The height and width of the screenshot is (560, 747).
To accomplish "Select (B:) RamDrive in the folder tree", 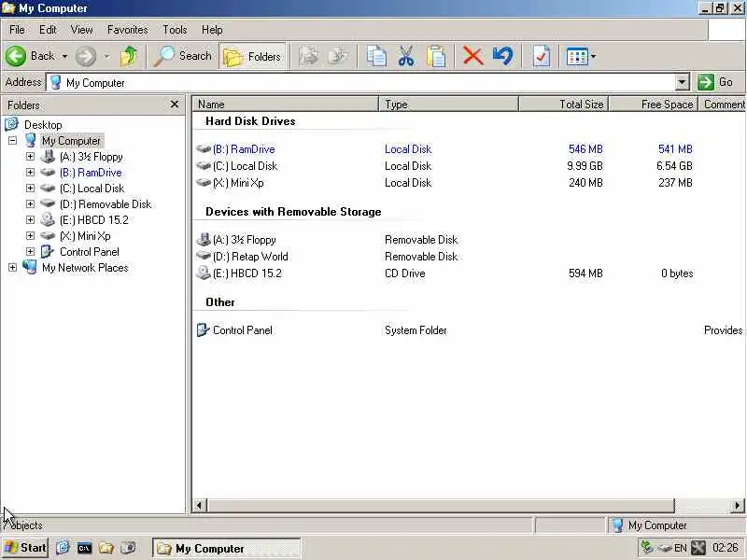I will point(91,173).
